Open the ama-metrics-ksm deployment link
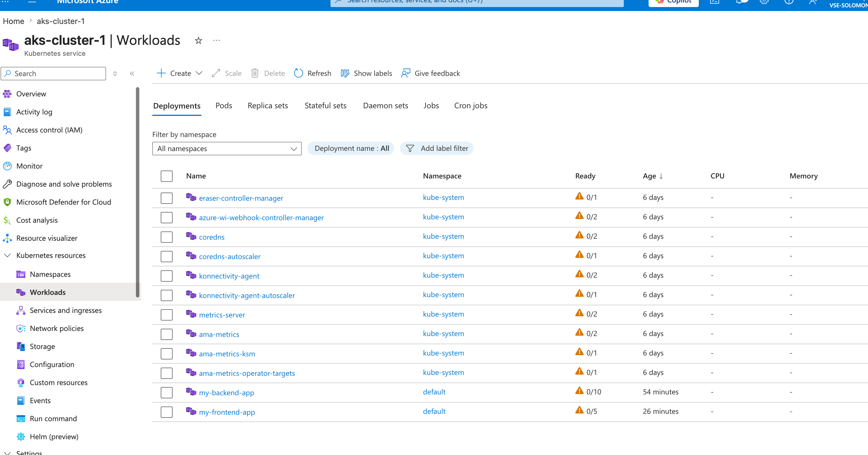The image size is (868, 455). click(227, 354)
